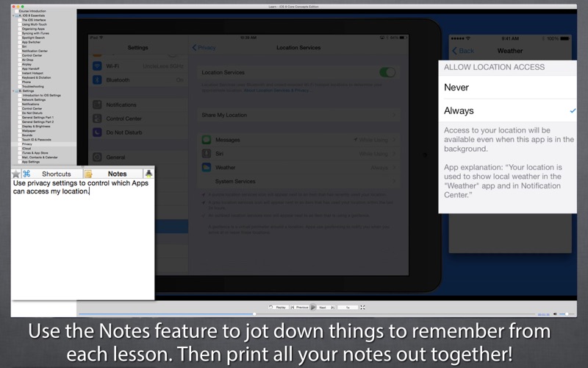
Task: Open the Touch ID & Passcode lesson
Action: pyautogui.click(x=36, y=140)
